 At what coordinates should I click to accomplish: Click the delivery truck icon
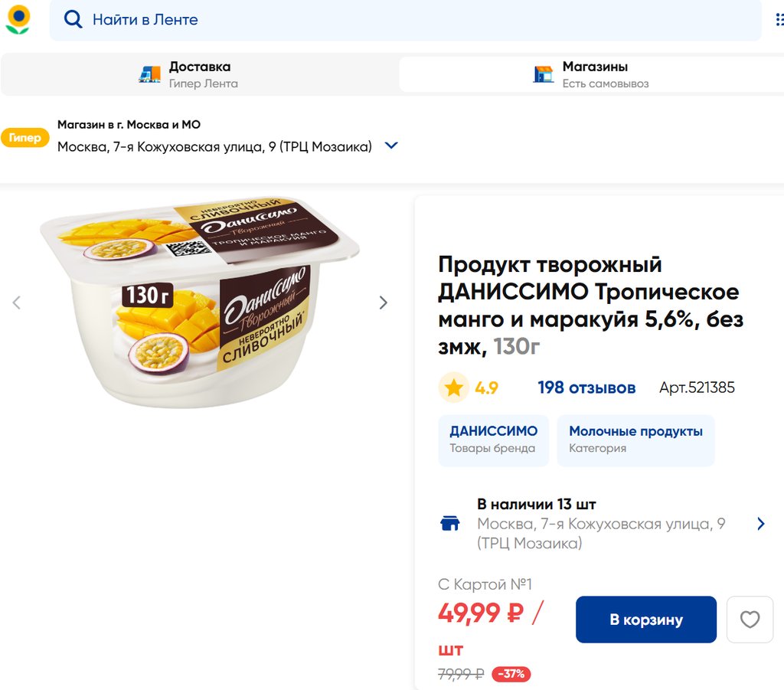[x=150, y=74]
